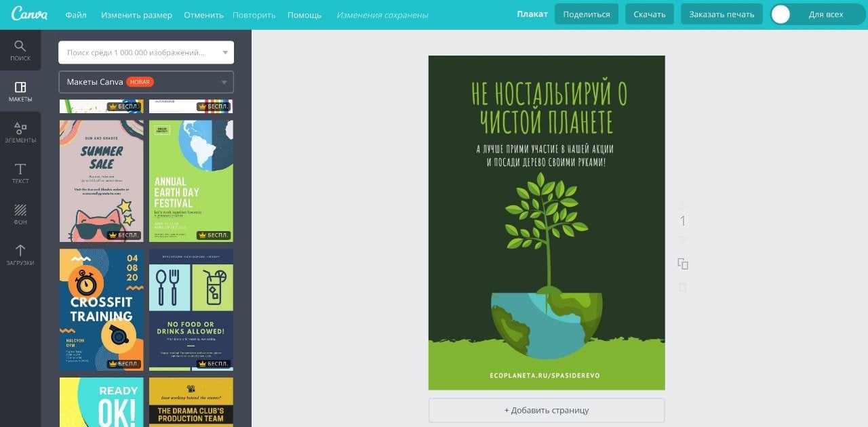
Task: Click the Изменения сохранены status text
Action: coord(382,14)
